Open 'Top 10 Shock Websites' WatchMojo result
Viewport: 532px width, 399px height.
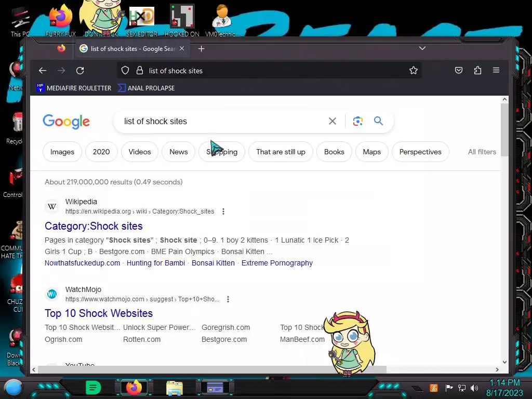coord(99,313)
